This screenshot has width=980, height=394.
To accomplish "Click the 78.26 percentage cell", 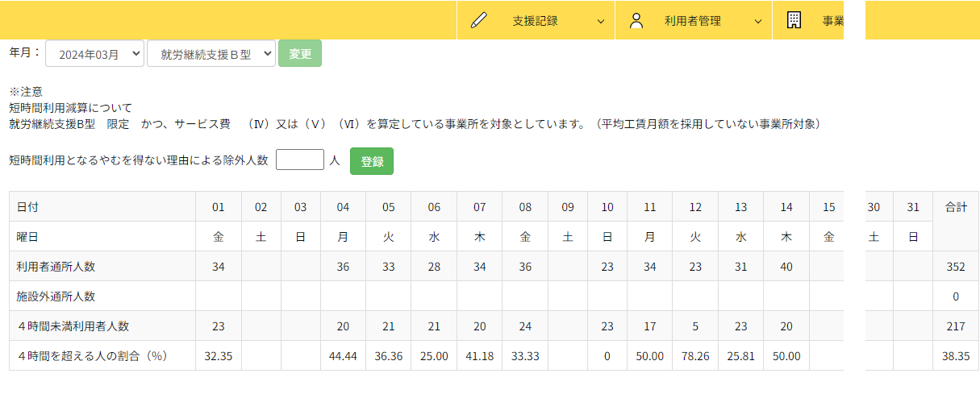I will 695,355.
